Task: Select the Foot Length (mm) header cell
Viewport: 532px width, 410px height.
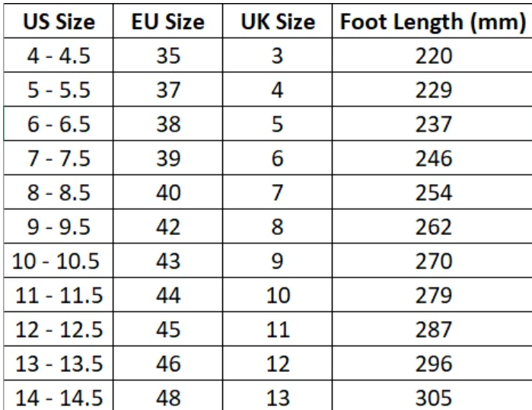Action: [x=432, y=21]
